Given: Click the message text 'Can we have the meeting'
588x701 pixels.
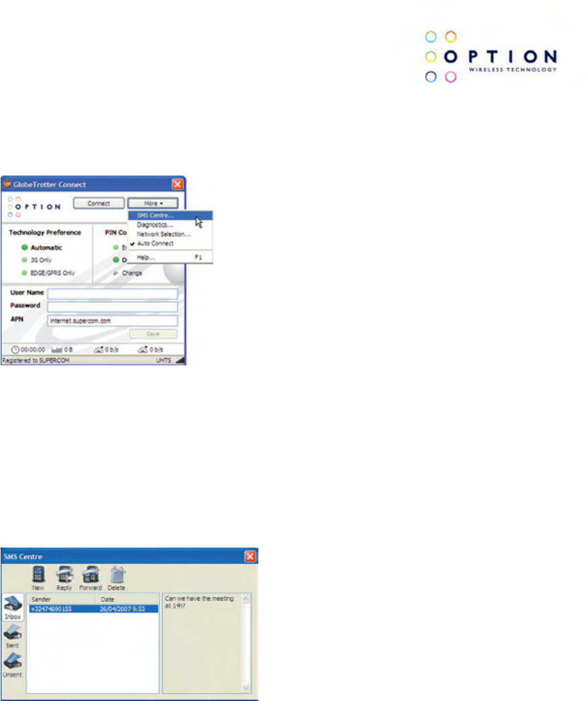Looking at the screenshot, I should [x=199, y=599].
